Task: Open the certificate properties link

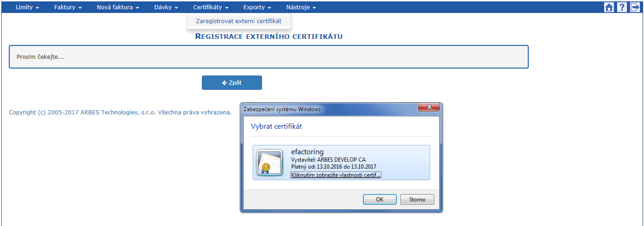Action: click(336, 175)
